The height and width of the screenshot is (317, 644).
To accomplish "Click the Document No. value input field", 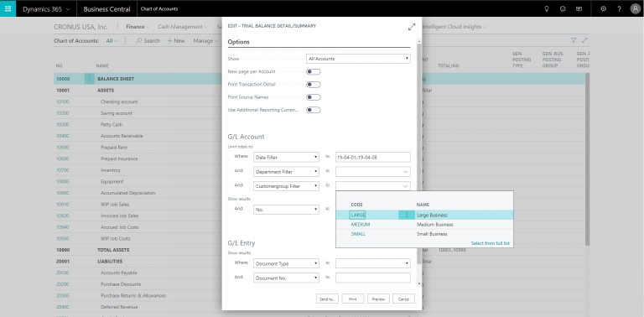I will (x=373, y=278).
